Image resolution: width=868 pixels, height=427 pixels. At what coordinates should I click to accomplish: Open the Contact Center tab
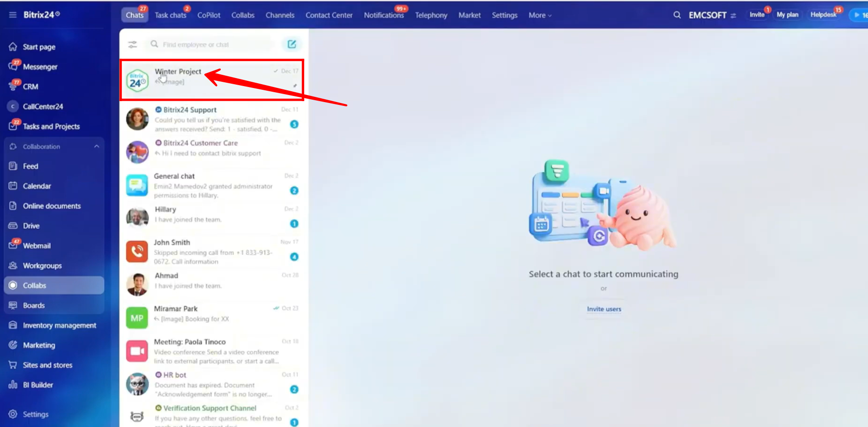[329, 15]
